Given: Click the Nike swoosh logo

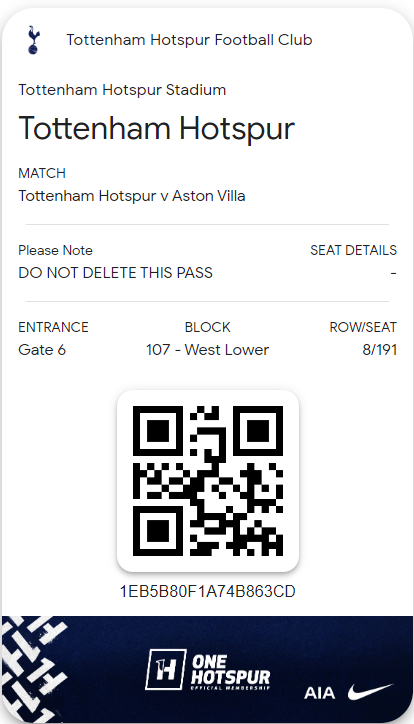Looking at the screenshot, I should [370, 692].
